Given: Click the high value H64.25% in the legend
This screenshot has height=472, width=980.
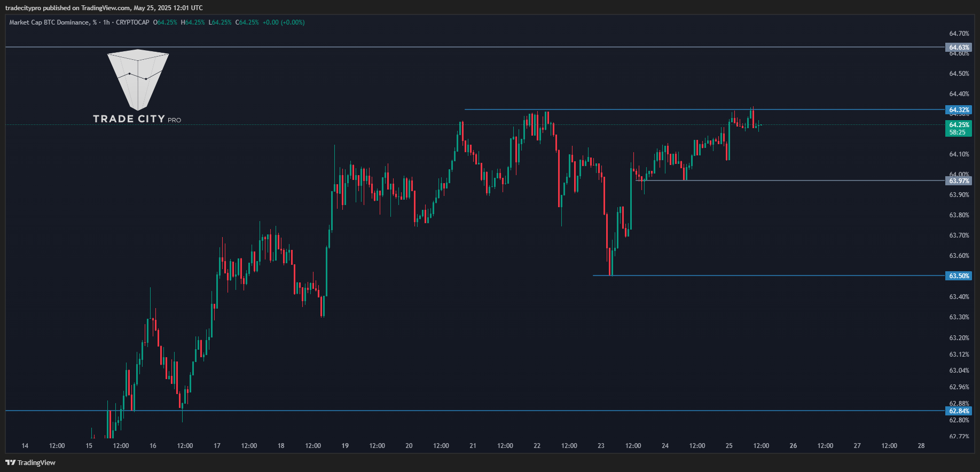Looking at the screenshot, I should coord(193,22).
